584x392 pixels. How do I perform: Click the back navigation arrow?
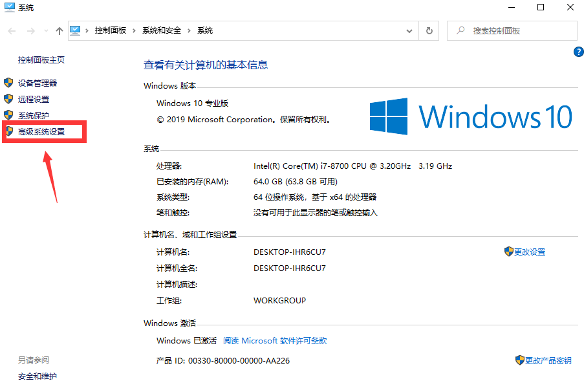pyautogui.click(x=12, y=31)
